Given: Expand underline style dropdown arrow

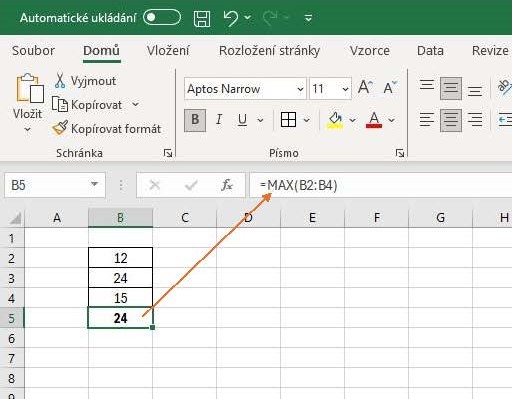Looking at the screenshot, I should (x=260, y=120).
